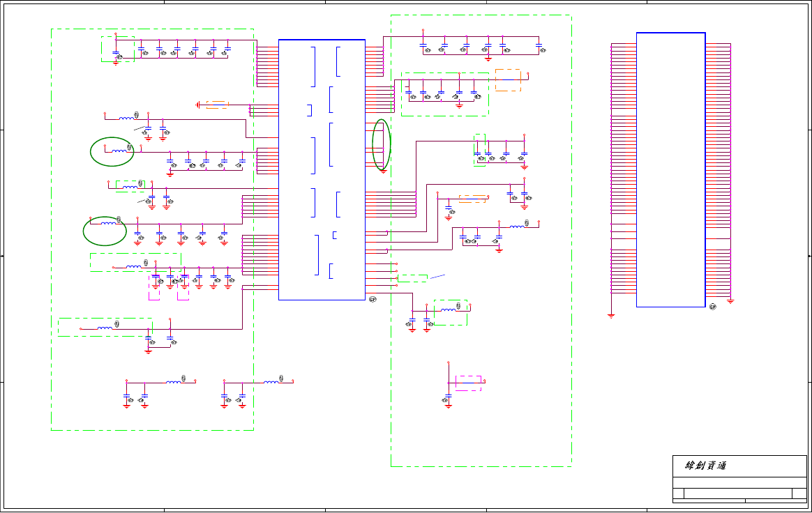The image size is (812, 513).
Task: Select the right inductor at bottom of left section
Action: (x=271, y=382)
